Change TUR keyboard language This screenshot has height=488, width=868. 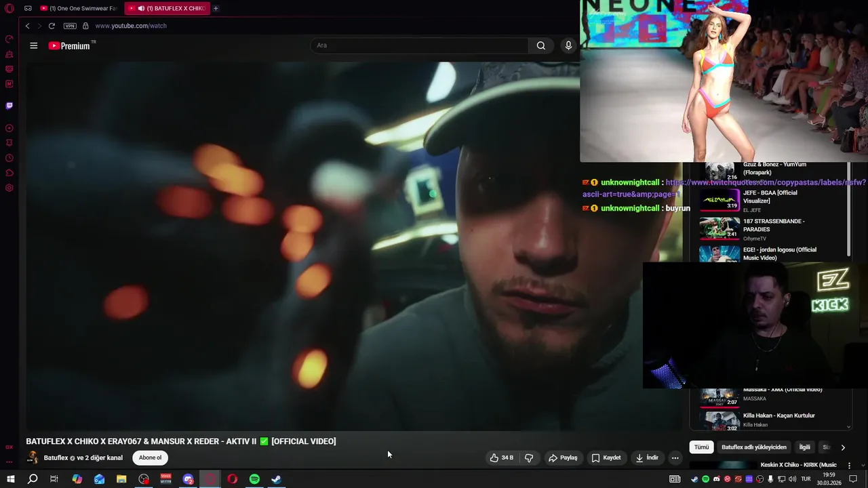coord(806,479)
